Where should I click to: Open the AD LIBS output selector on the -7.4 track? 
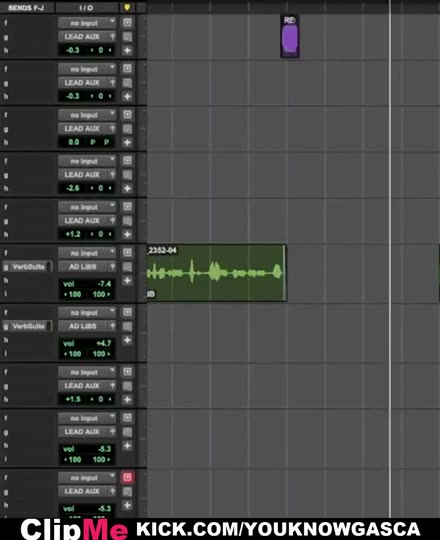point(87,267)
